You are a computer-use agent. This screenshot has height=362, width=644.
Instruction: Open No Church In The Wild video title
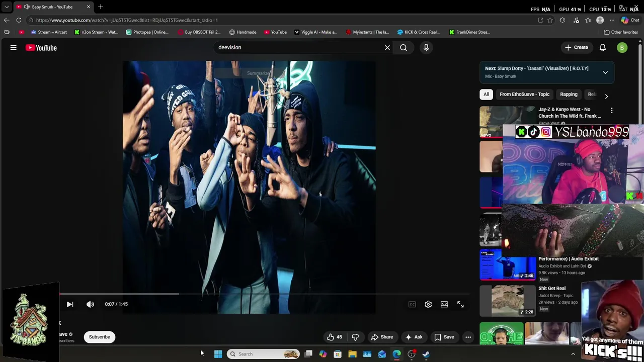[x=570, y=113]
